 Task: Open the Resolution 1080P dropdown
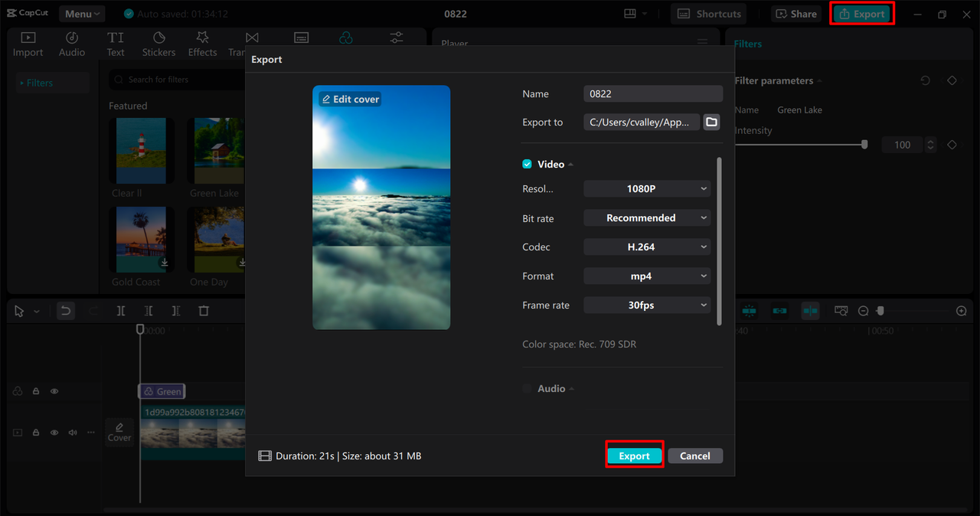coord(647,188)
